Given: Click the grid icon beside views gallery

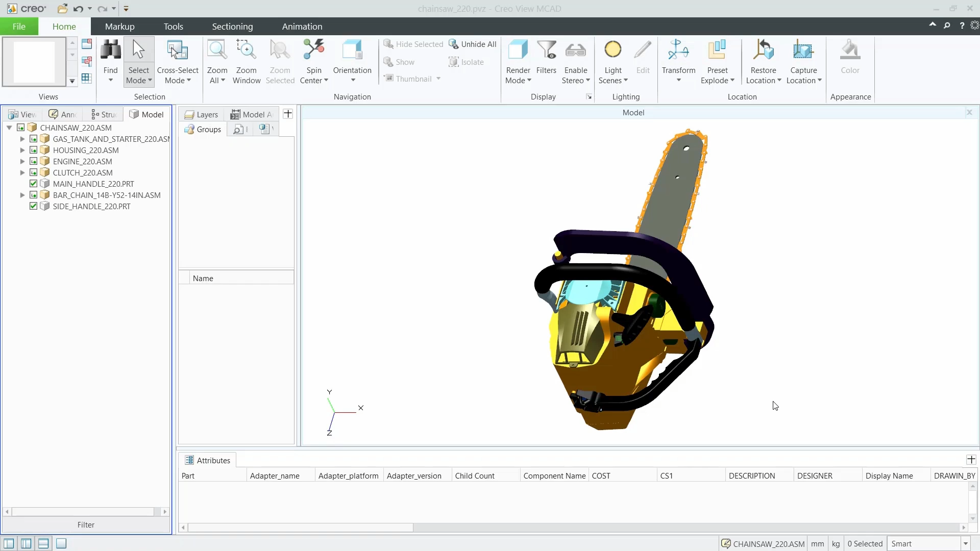Looking at the screenshot, I should click(87, 78).
